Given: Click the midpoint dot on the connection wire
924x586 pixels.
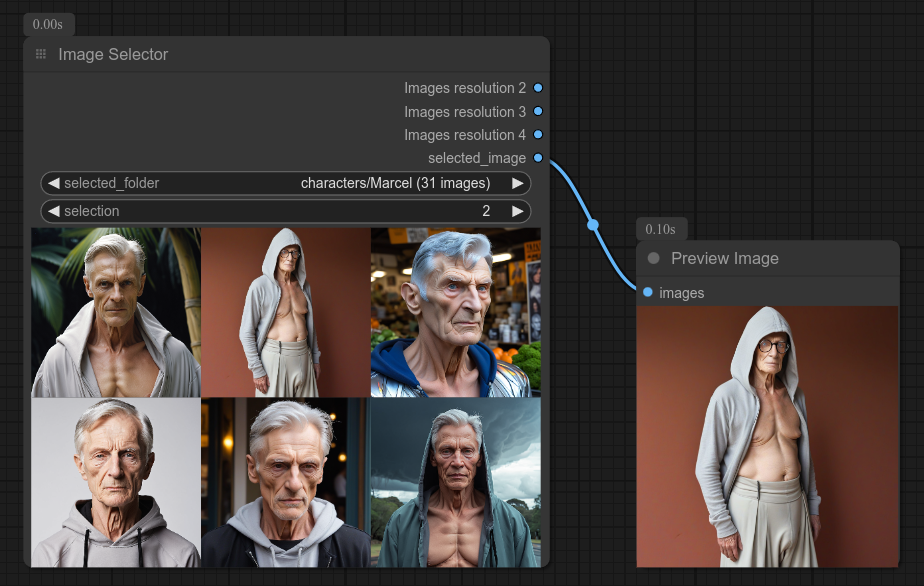Looking at the screenshot, I should coord(593,225).
